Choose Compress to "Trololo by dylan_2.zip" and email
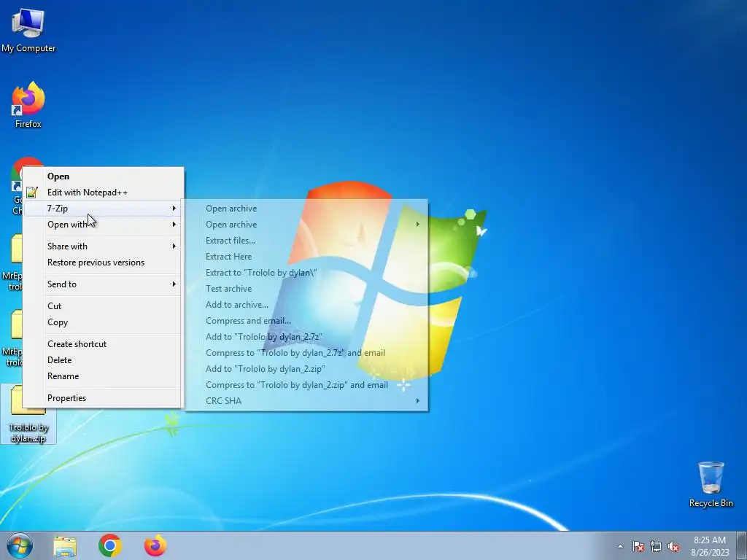 (306, 385)
